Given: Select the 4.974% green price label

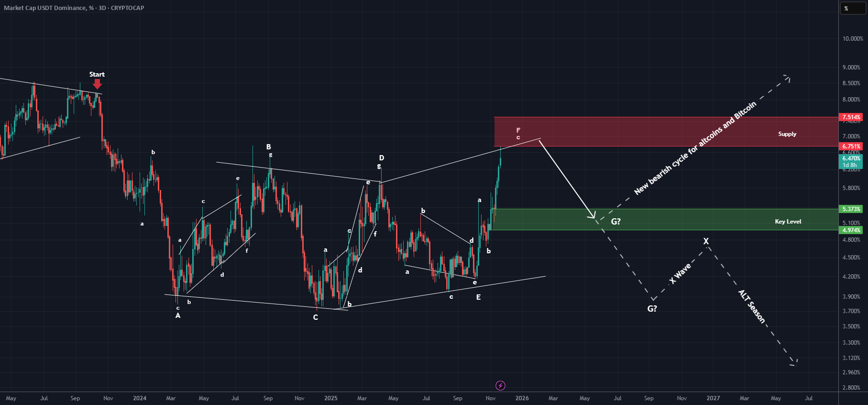Looking at the screenshot, I should [851, 230].
